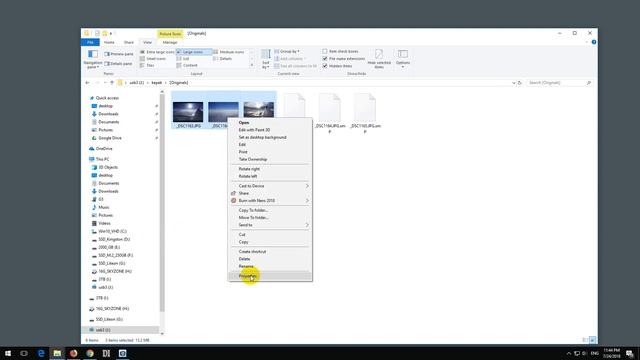
Task: Select OneDrive in navigation pane
Action: tap(104, 149)
